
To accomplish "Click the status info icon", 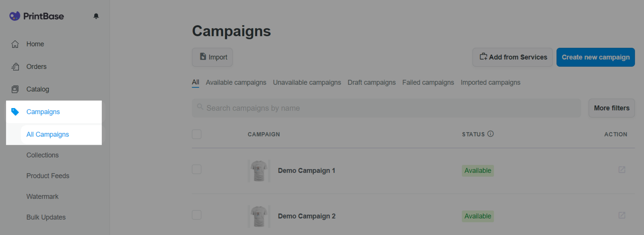I will point(490,134).
